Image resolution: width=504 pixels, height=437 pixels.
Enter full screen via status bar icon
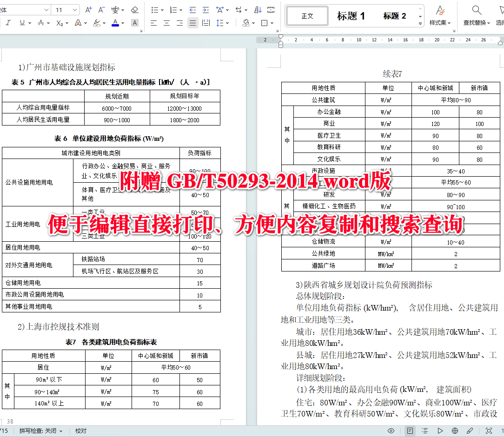(x=488, y=430)
